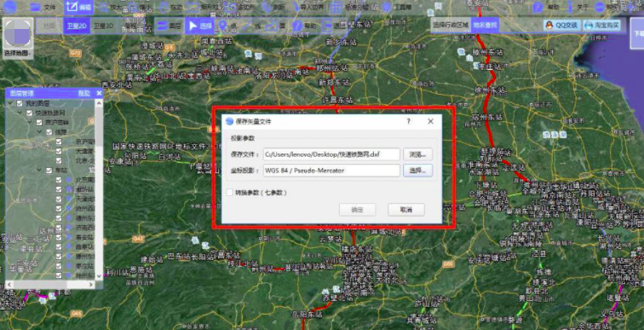Screen dimensions: 644x330
Task: Click 帮助 help in the edit toolbar
Action: [x=304, y=26]
